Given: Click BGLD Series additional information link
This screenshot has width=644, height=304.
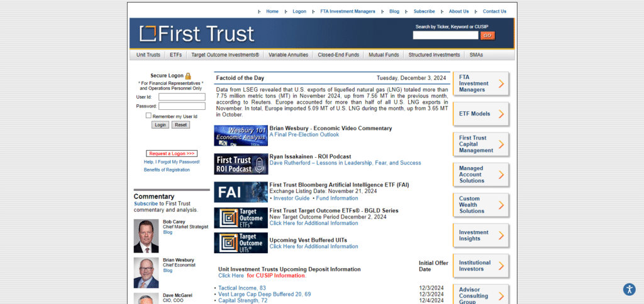Looking at the screenshot, I should click(x=314, y=223).
